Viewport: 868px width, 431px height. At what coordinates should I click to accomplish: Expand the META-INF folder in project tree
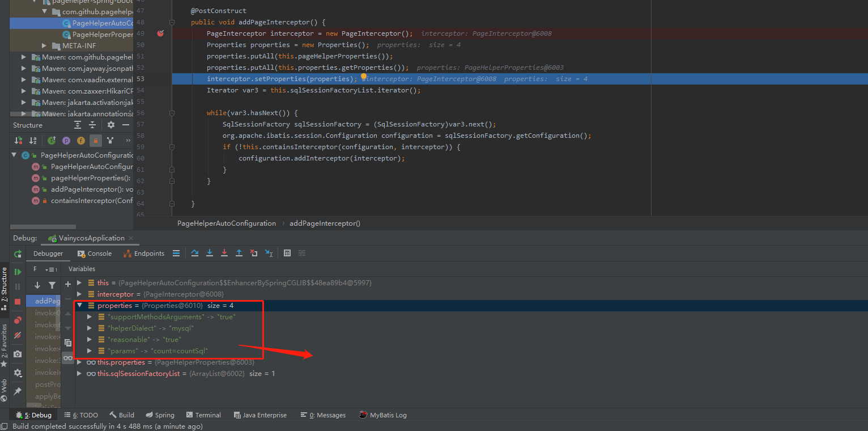coord(45,46)
